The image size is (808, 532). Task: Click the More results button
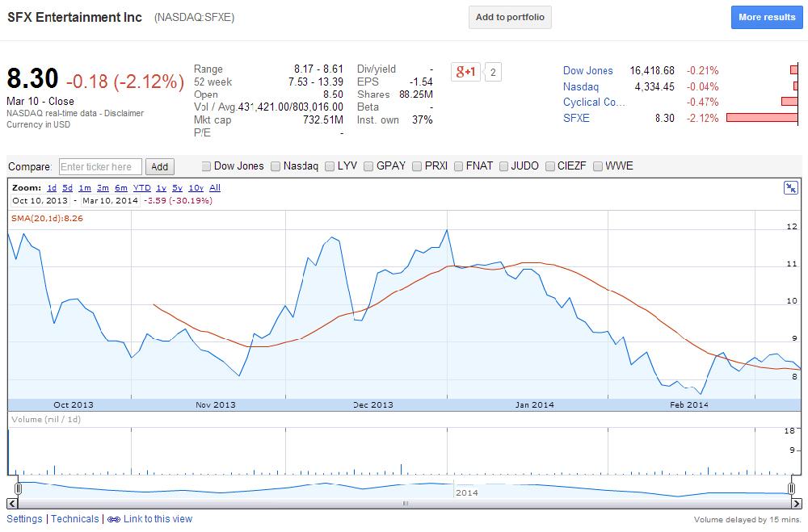click(x=767, y=17)
